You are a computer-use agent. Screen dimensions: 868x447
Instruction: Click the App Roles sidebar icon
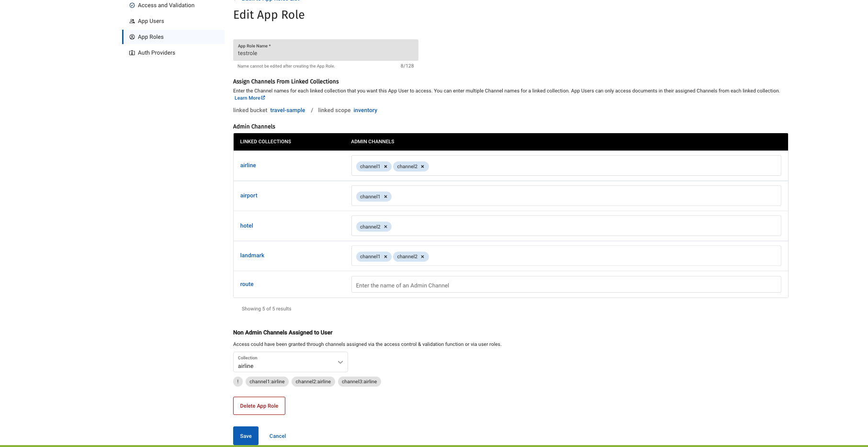pyautogui.click(x=132, y=37)
